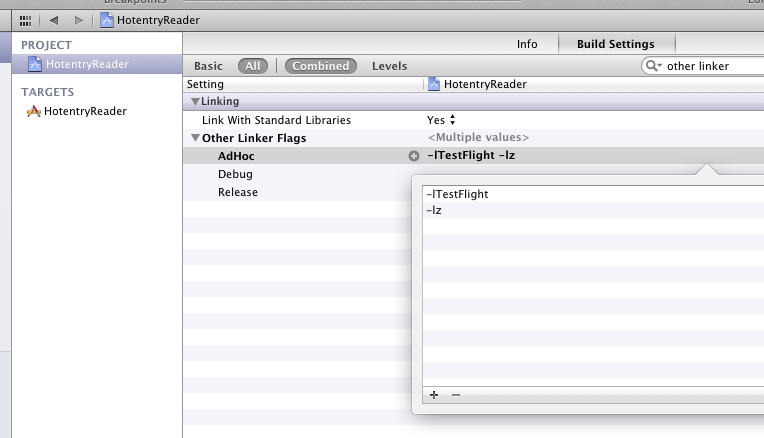The image size is (764, 438).
Task: Open the related files grid icon
Action: (x=25, y=20)
